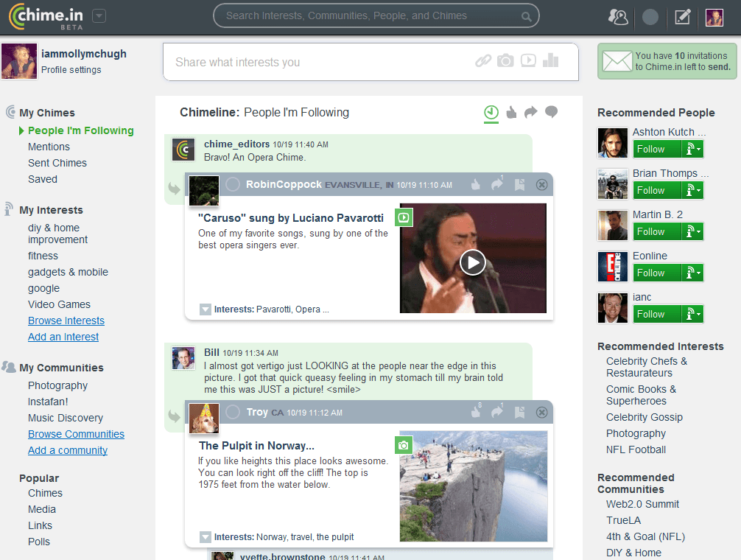Image resolution: width=741 pixels, height=560 pixels.
Task: Click the round notifications circle icon in header
Action: click(x=650, y=17)
